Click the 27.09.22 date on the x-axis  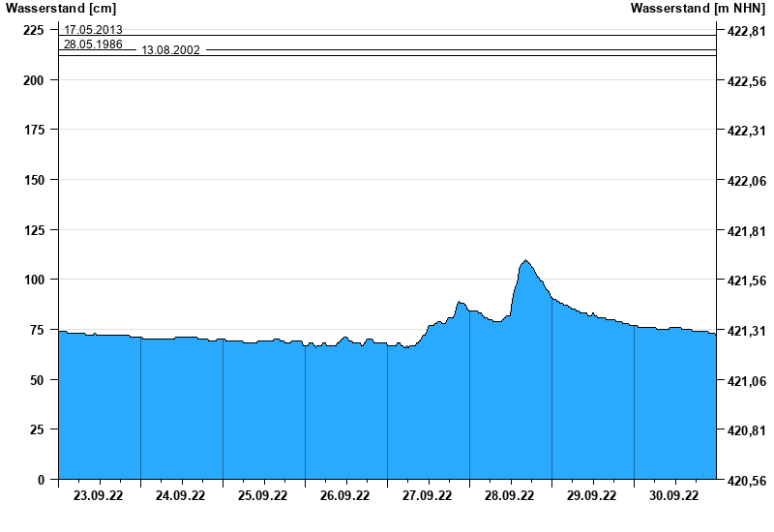click(x=429, y=496)
